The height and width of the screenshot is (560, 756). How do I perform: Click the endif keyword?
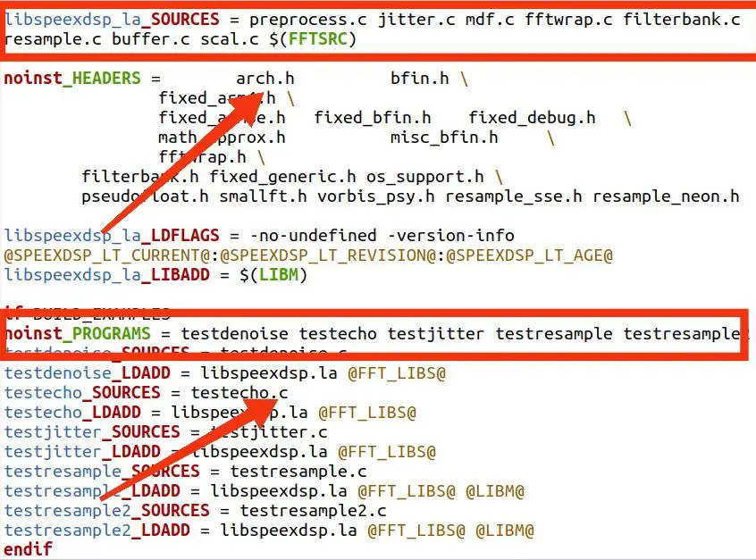click(x=28, y=549)
